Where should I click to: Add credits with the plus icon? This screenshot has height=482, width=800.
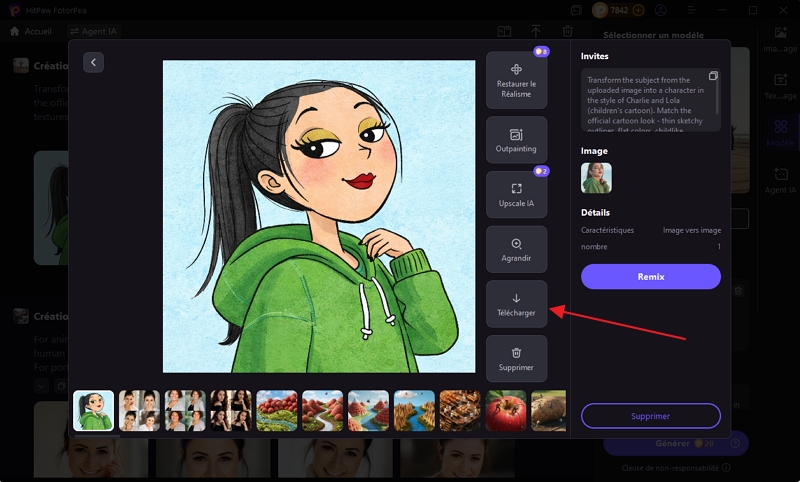pos(638,10)
